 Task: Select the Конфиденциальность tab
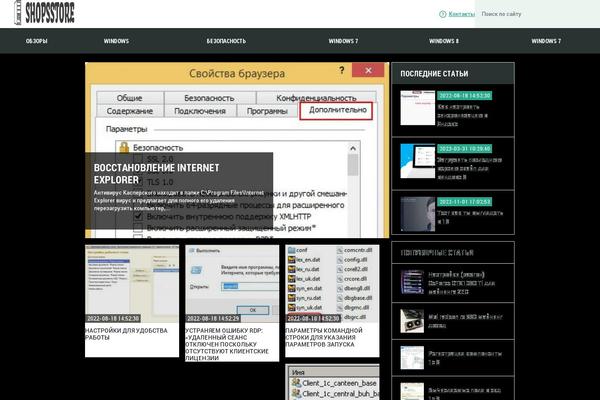point(316,98)
